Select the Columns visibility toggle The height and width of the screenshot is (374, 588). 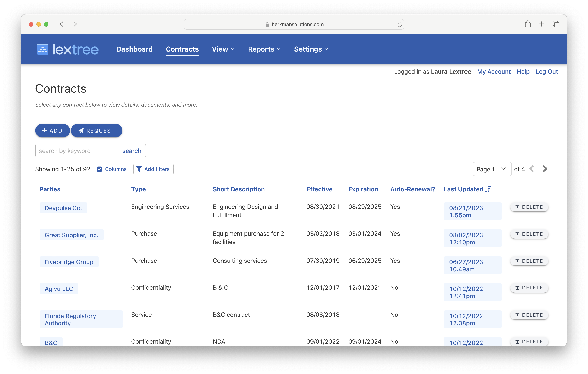pyautogui.click(x=112, y=169)
